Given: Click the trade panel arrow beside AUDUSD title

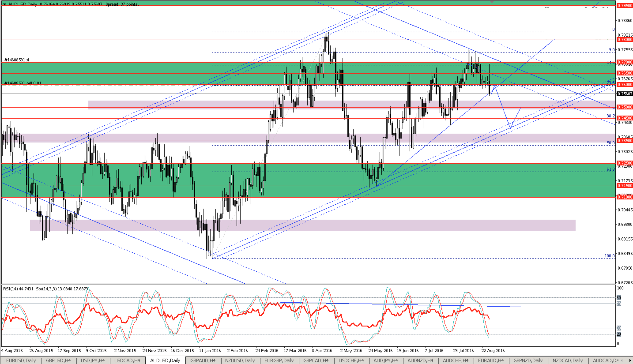Looking at the screenshot, I should [x=4, y=4].
